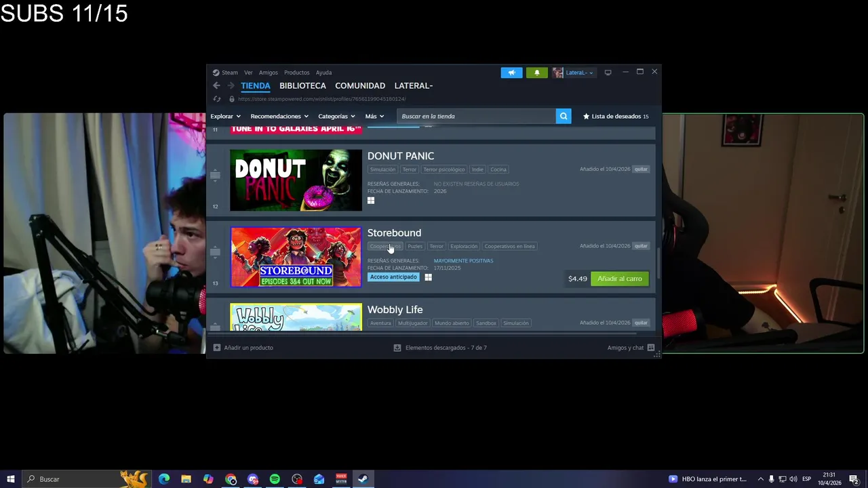Select the Cooperativos en línea tag
The height and width of the screenshot is (488, 868).
(x=509, y=246)
